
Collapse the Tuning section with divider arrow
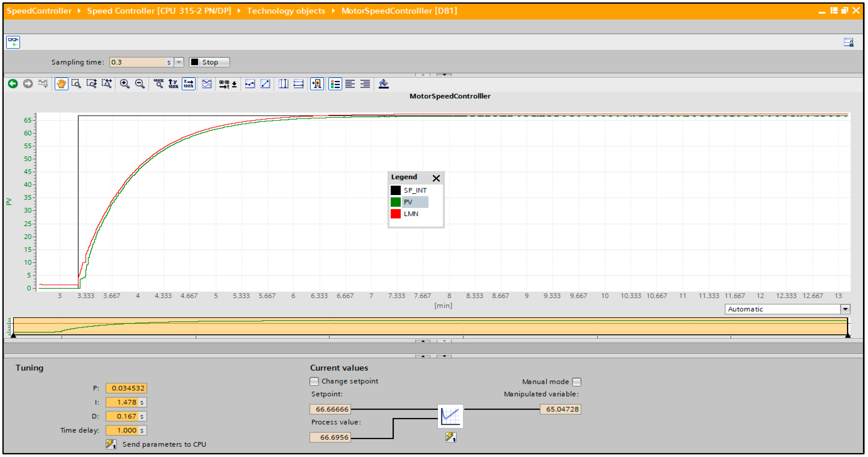pyautogui.click(x=444, y=356)
